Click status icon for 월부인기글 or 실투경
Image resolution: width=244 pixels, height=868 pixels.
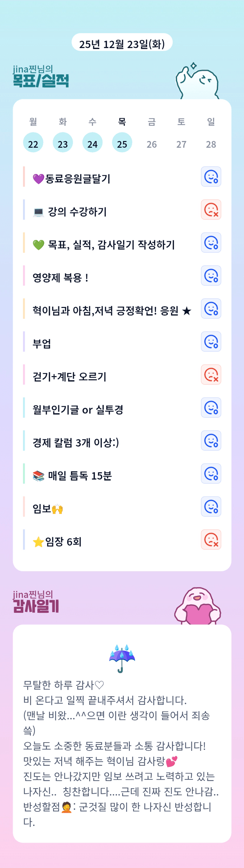pos(211,408)
